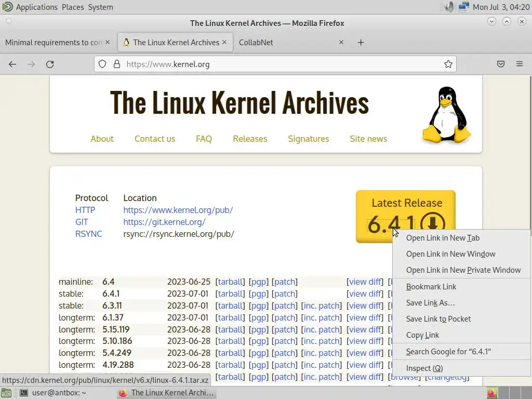Click the Tux penguin logo
The width and height of the screenshot is (532, 399).
[446, 114]
